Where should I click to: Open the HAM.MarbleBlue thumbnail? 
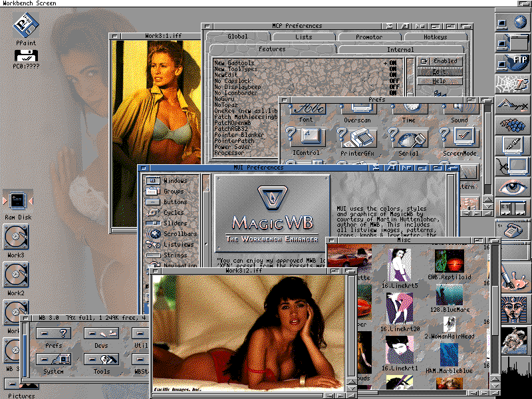[449, 355]
